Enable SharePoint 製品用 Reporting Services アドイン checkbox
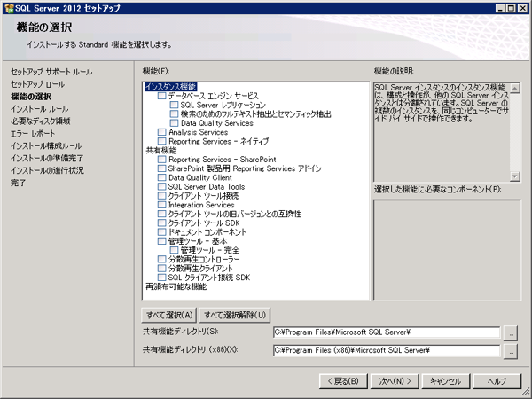532x399 pixels. pyautogui.click(x=162, y=168)
